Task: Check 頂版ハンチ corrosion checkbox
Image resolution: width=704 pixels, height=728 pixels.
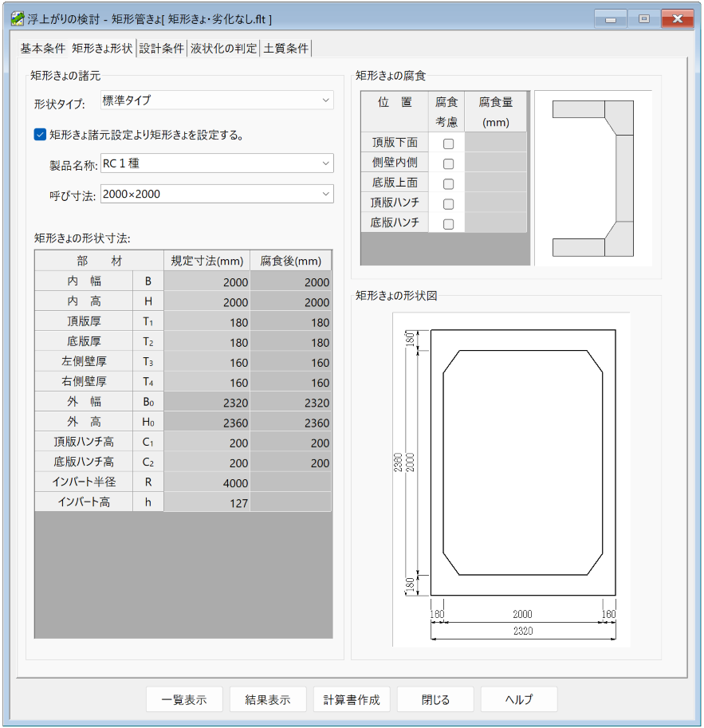Action: click(x=448, y=204)
